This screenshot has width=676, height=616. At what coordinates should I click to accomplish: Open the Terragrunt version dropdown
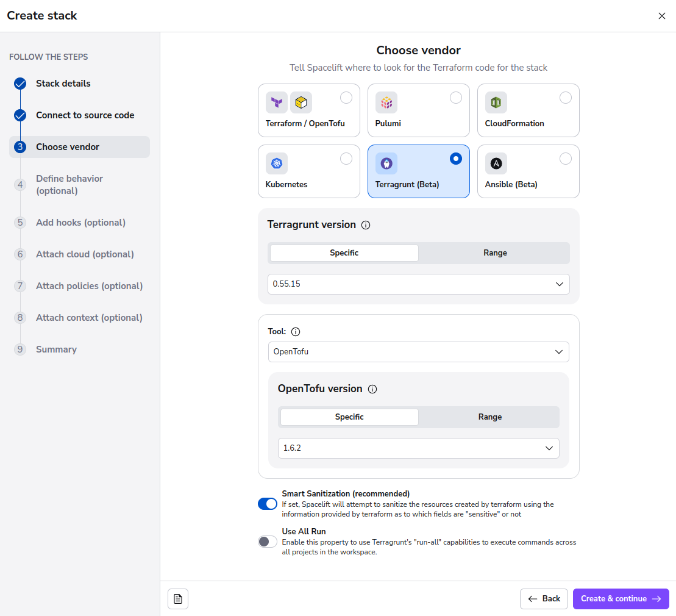click(418, 284)
